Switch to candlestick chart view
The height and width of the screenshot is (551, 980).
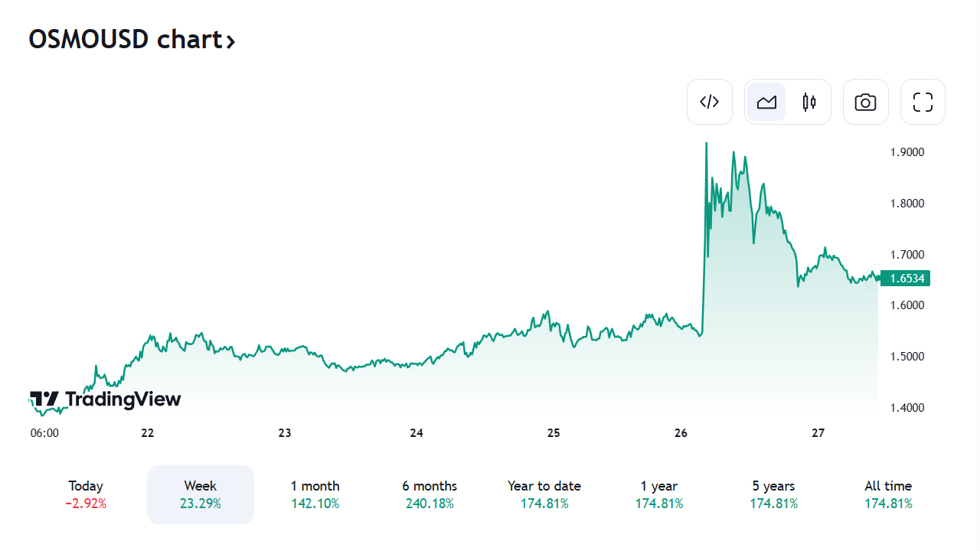tap(809, 102)
